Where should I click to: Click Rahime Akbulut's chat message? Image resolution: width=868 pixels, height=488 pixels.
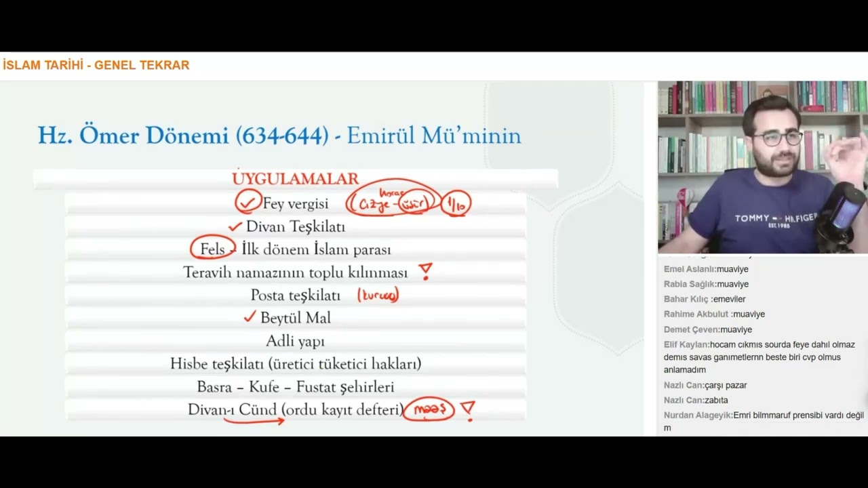point(714,314)
